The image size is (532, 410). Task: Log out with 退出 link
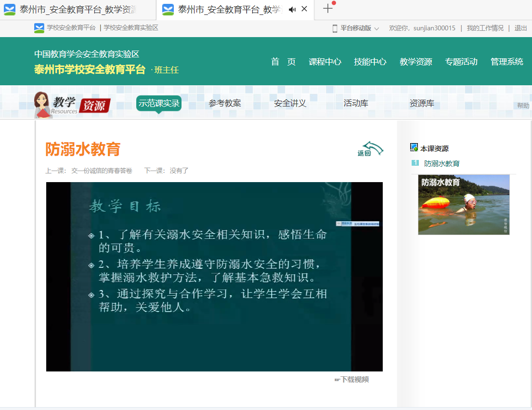pos(520,28)
